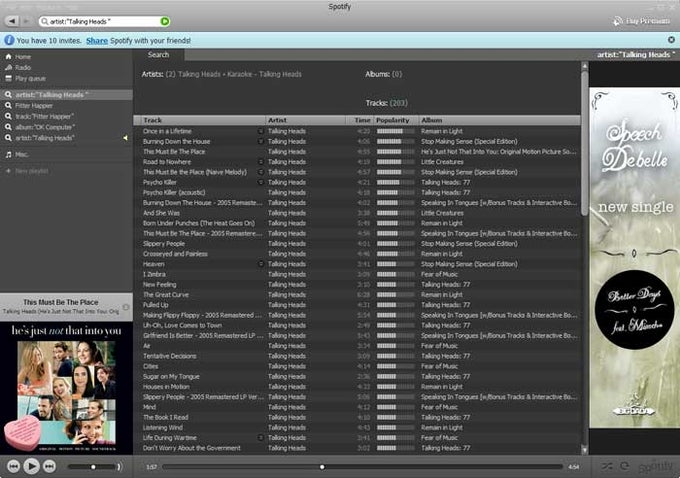This screenshot has height=478, width=680.
Task: Click the Share link in the invites bar
Action: (x=97, y=40)
